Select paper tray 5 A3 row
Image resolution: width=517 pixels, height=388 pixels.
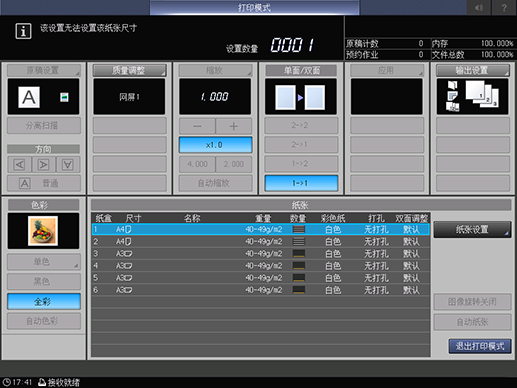261,278
